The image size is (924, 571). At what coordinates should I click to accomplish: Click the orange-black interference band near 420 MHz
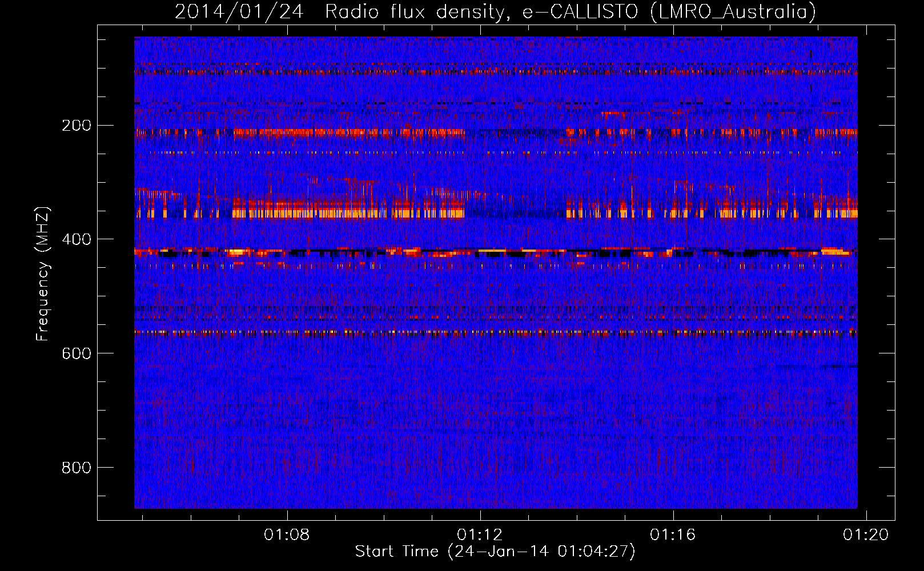(x=495, y=252)
